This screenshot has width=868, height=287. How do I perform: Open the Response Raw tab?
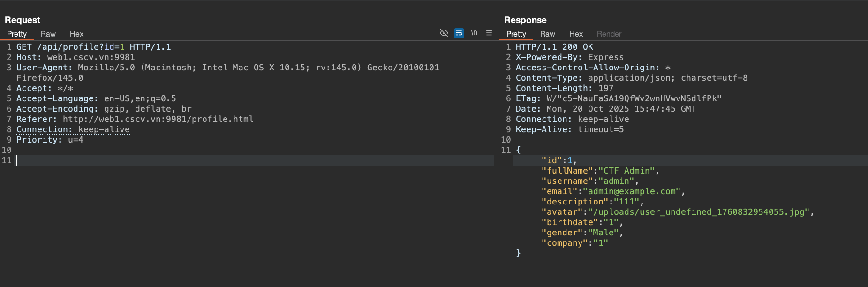547,34
